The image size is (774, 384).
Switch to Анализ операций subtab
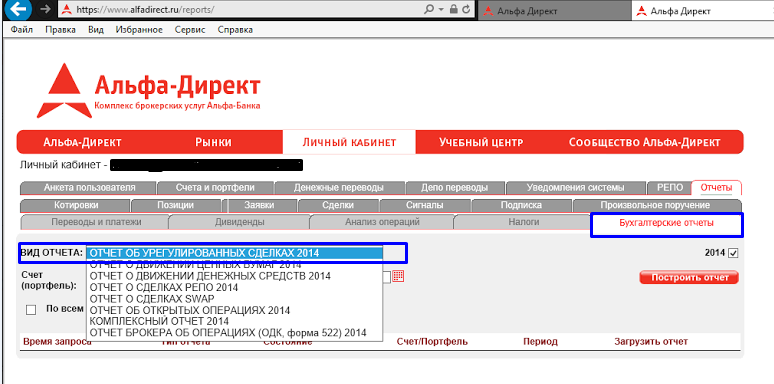click(382, 222)
